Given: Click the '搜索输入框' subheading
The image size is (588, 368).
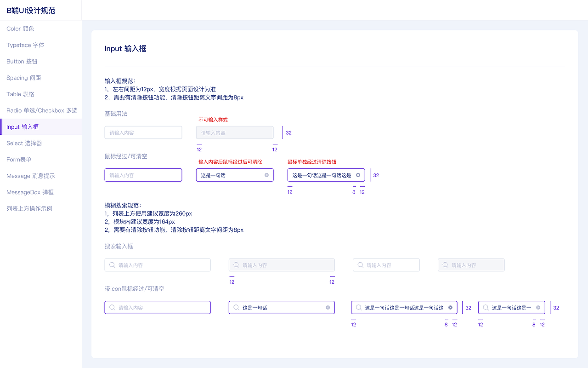Looking at the screenshot, I should [119, 246].
